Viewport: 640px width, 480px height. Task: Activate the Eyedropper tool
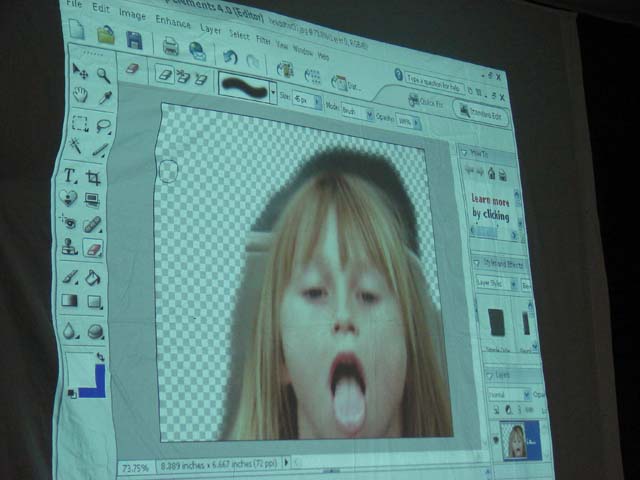[x=103, y=98]
